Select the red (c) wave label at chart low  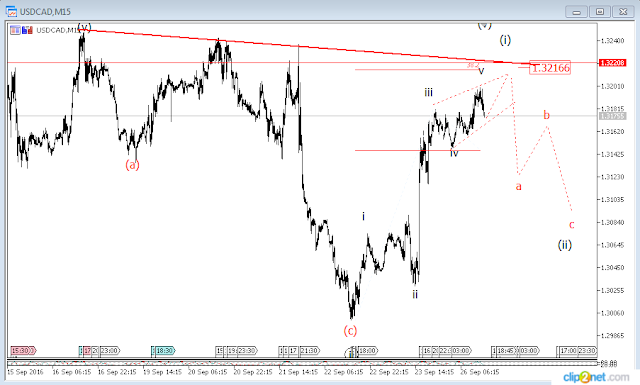point(350,330)
